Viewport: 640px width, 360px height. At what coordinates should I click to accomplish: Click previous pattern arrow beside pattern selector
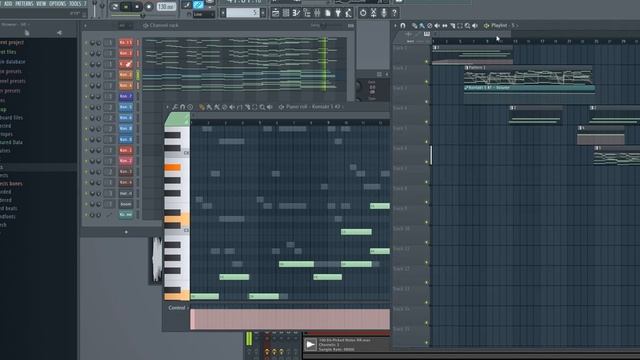pyautogui.click(x=223, y=13)
